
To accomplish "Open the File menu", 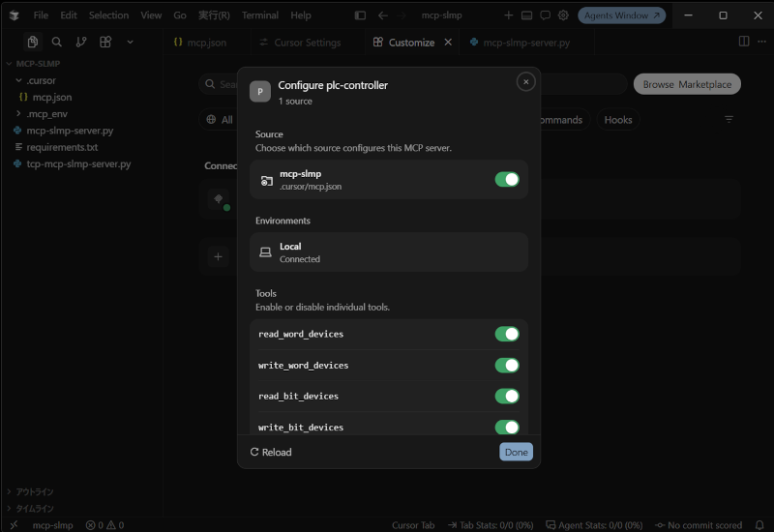I will click(41, 15).
